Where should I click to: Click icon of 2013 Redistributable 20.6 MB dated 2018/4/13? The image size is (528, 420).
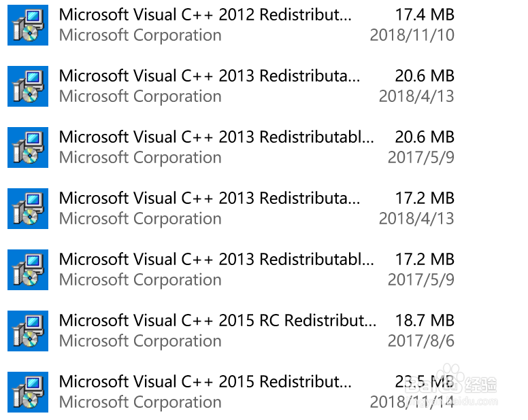click(28, 86)
